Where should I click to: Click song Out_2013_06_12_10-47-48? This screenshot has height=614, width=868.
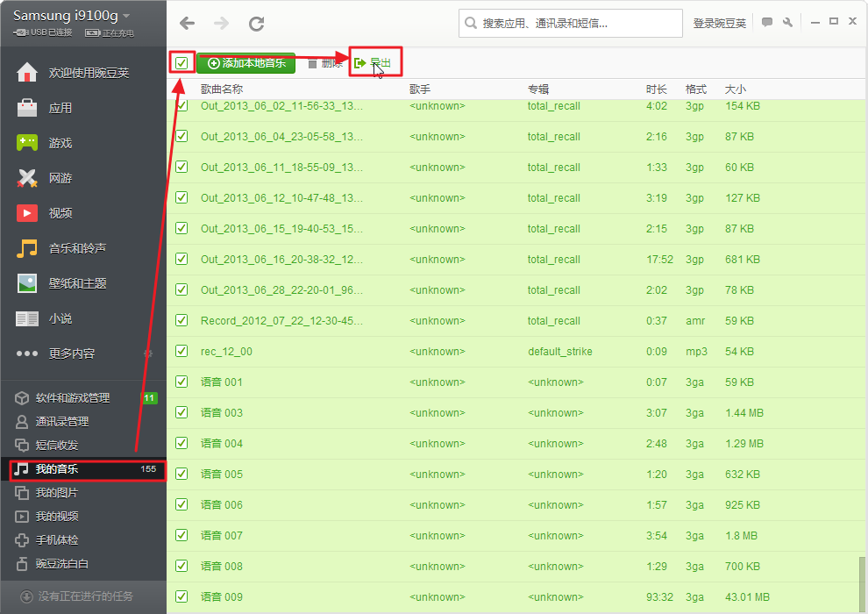(x=281, y=197)
